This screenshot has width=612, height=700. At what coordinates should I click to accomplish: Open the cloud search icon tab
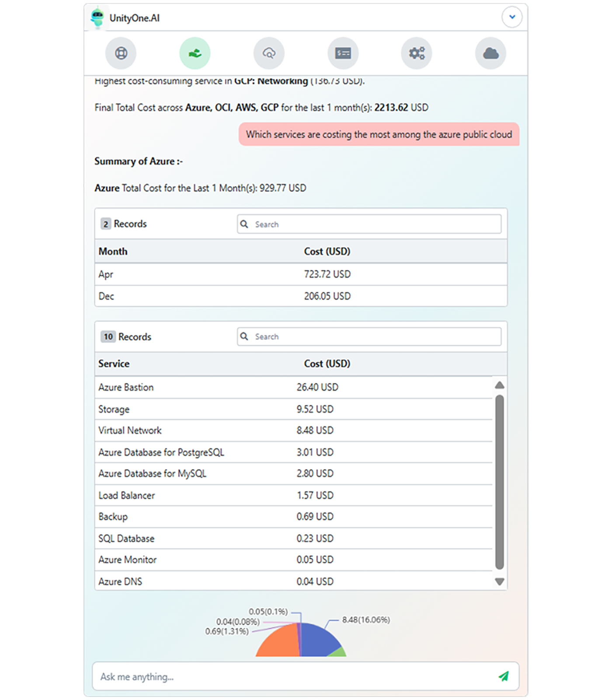click(x=269, y=53)
